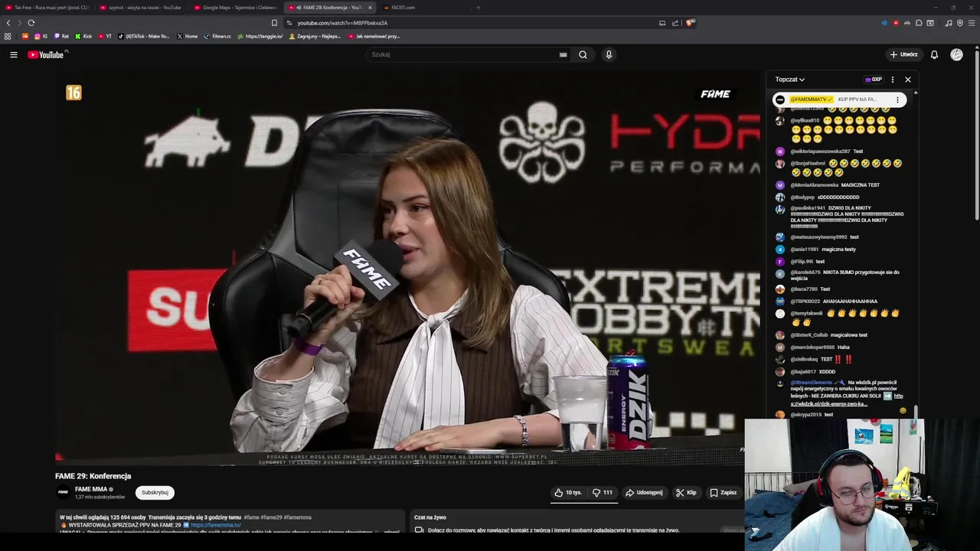Click the share icon in the address bar

pos(675,23)
